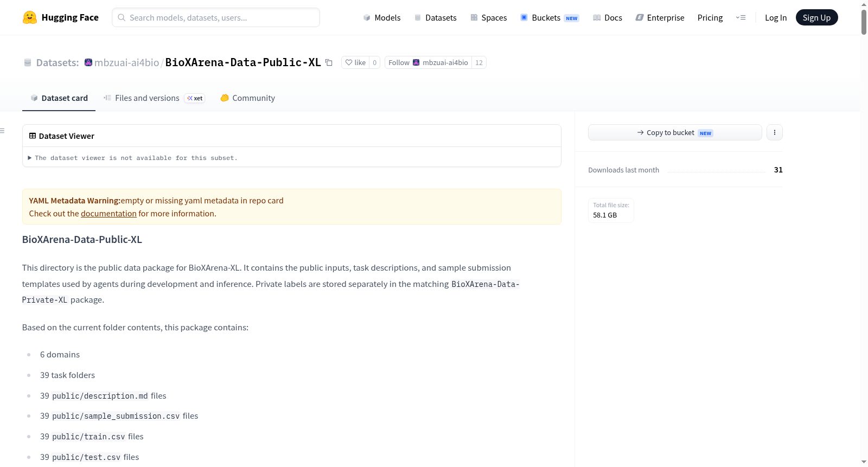Screen dimensions: 868x467
Task: Click the Datasets breadcrumb icon
Action: pos(28,63)
